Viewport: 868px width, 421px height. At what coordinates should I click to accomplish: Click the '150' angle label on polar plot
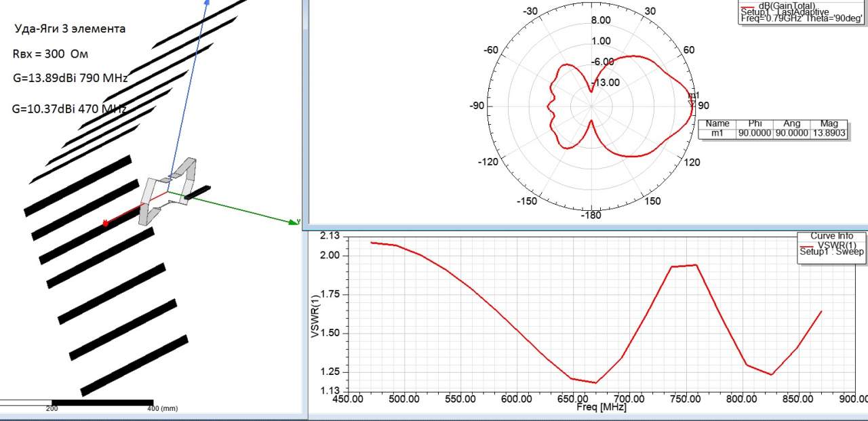(x=652, y=201)
